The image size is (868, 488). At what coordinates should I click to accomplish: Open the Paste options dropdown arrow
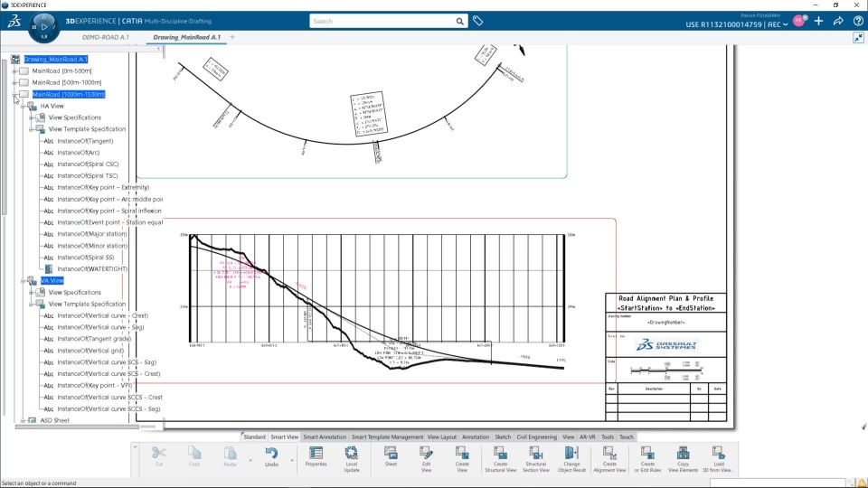click(x=250, y=460)
